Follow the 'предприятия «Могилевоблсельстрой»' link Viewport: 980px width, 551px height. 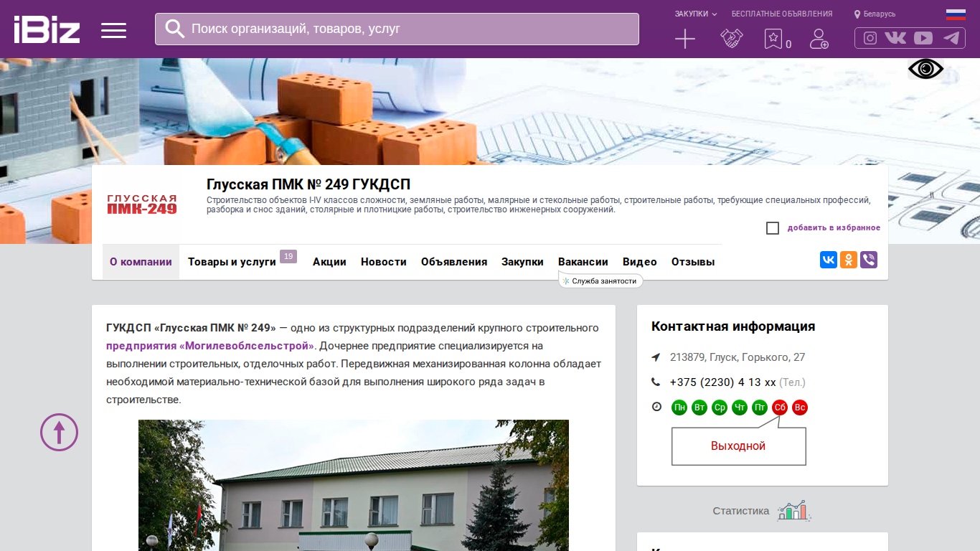(x=210, y=346)
